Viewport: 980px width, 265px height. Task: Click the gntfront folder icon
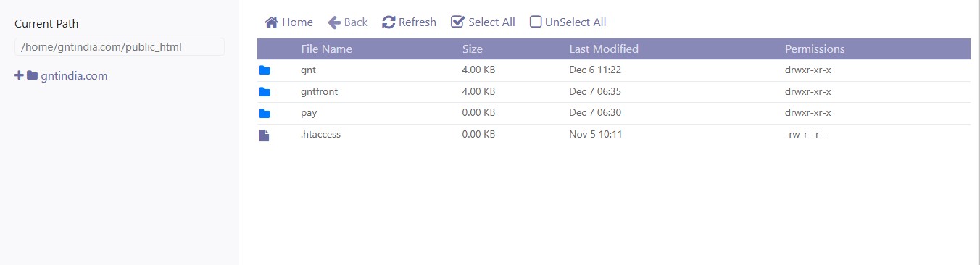tap(265, 92)
